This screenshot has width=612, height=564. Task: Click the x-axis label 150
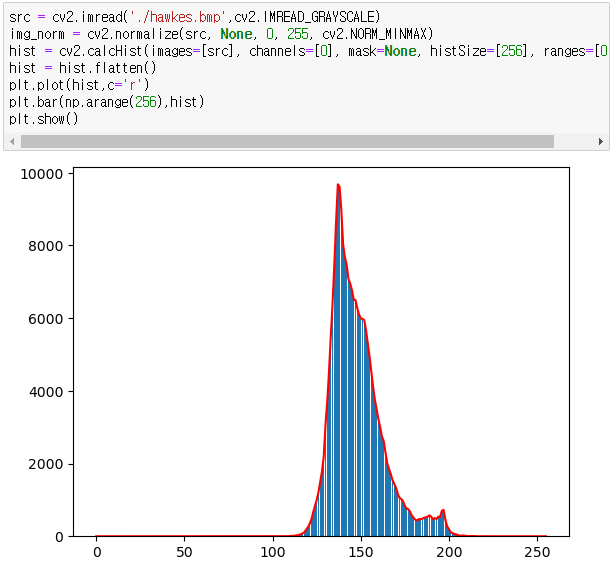click(361, 552)
